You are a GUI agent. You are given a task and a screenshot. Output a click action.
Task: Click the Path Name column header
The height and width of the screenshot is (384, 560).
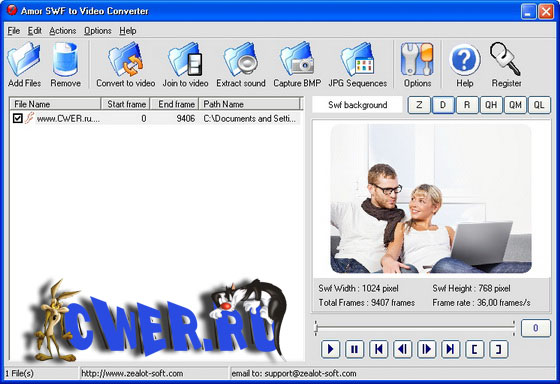249,104
